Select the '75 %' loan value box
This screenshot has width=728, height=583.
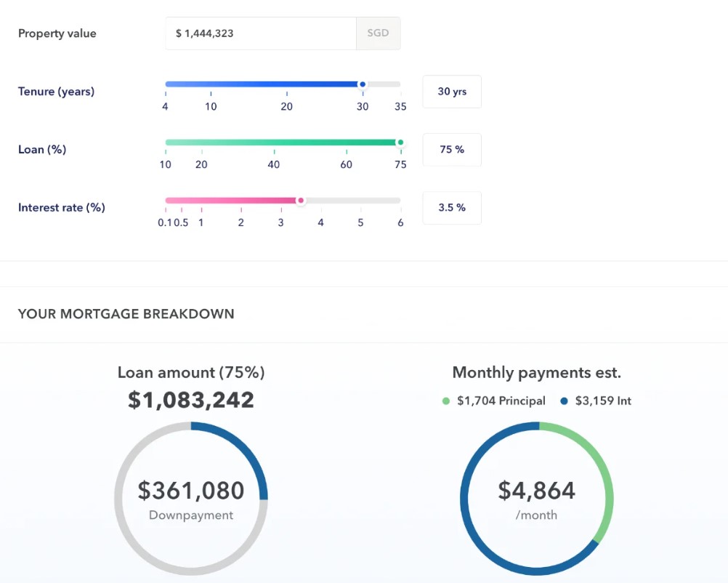point(451,150)
